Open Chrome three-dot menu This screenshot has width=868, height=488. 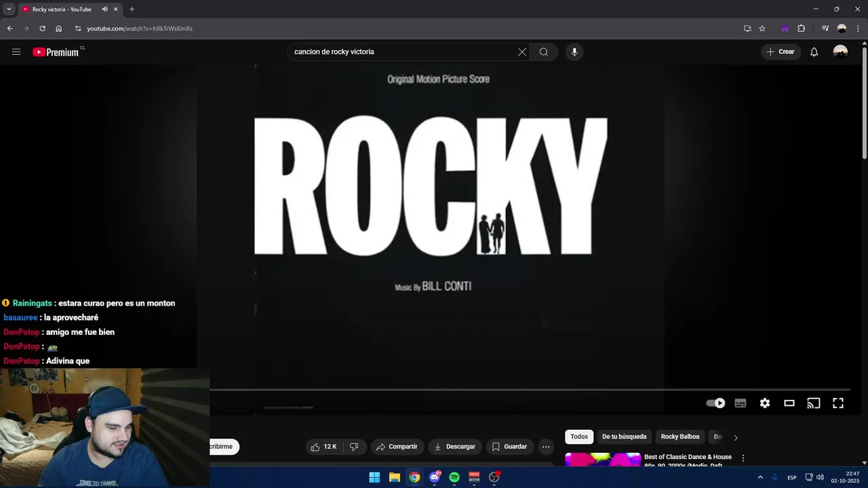coord(857,28)
